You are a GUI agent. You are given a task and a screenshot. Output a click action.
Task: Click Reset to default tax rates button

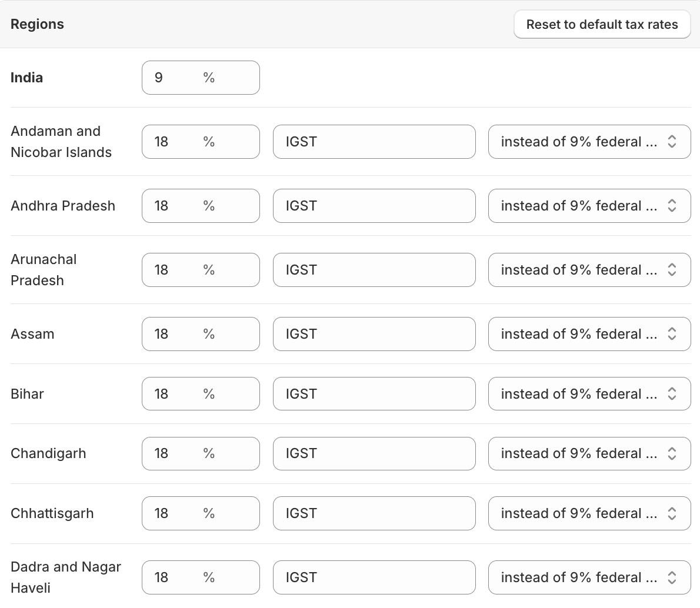point(602,24)
